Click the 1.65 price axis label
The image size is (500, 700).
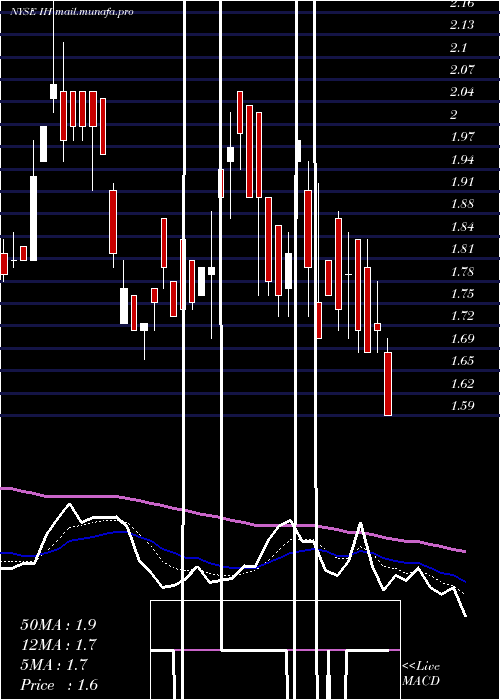pos(462,361)
